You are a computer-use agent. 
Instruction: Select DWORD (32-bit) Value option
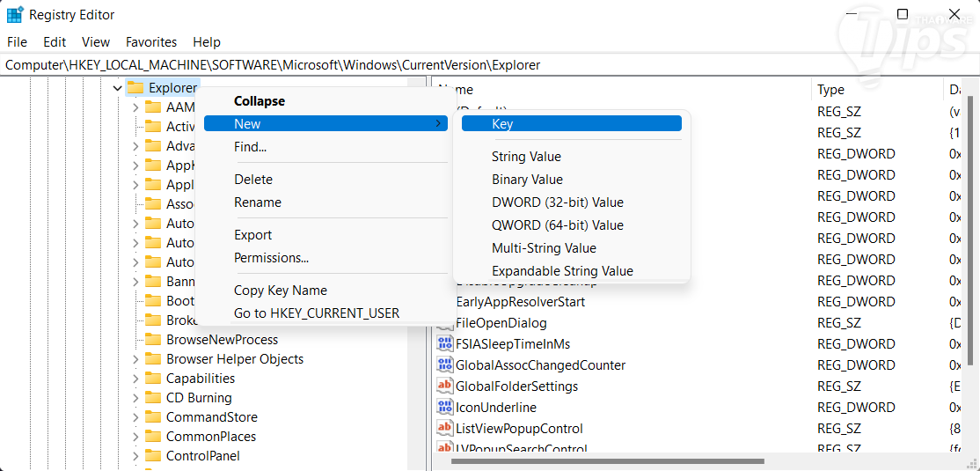point(557,202)
